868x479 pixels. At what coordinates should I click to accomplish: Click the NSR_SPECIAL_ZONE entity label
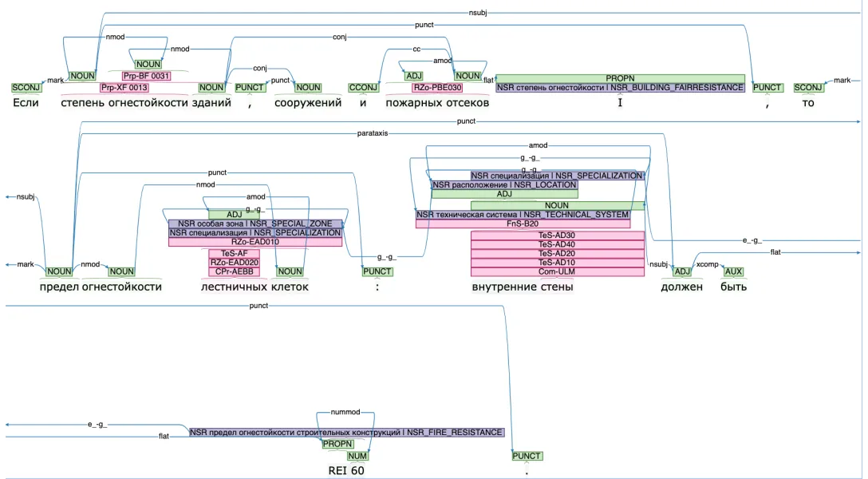254,224
